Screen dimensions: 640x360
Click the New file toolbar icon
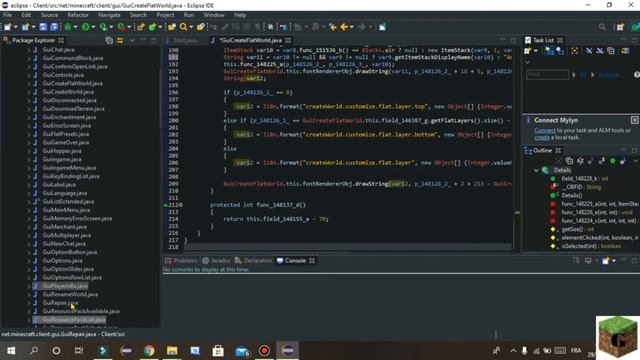(8, 27)
